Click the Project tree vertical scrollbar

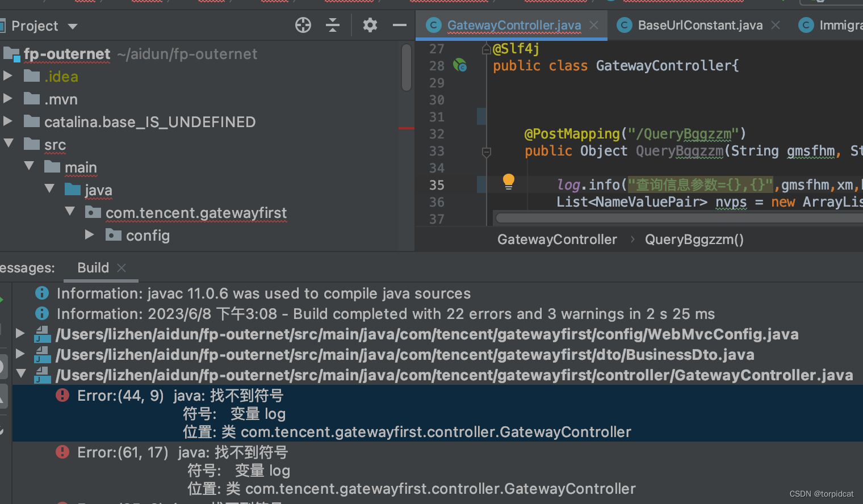click(406, 68)
